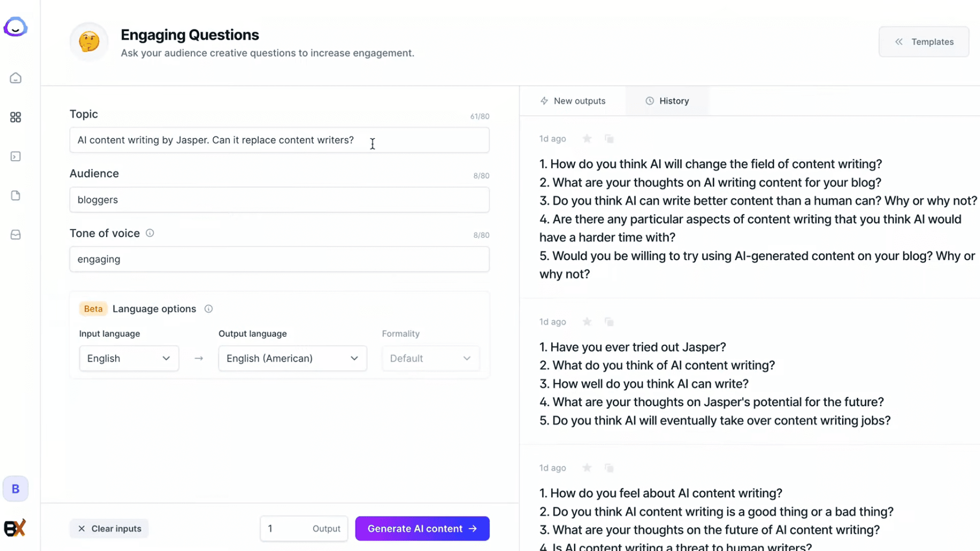Switch to the New outputs tab
The height and width of the screenshot is (551, 980).
pyautogui.click(x=573, y=101)
